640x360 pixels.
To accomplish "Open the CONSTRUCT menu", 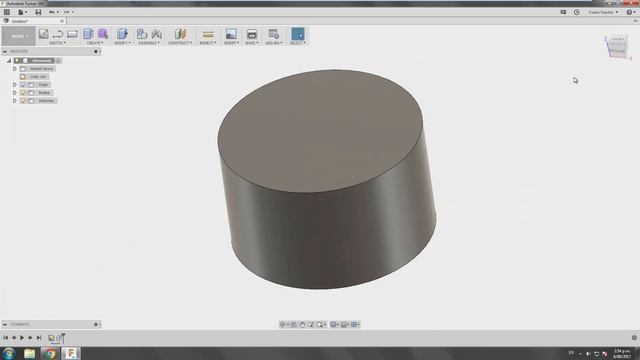I will [x=180, y=43].
